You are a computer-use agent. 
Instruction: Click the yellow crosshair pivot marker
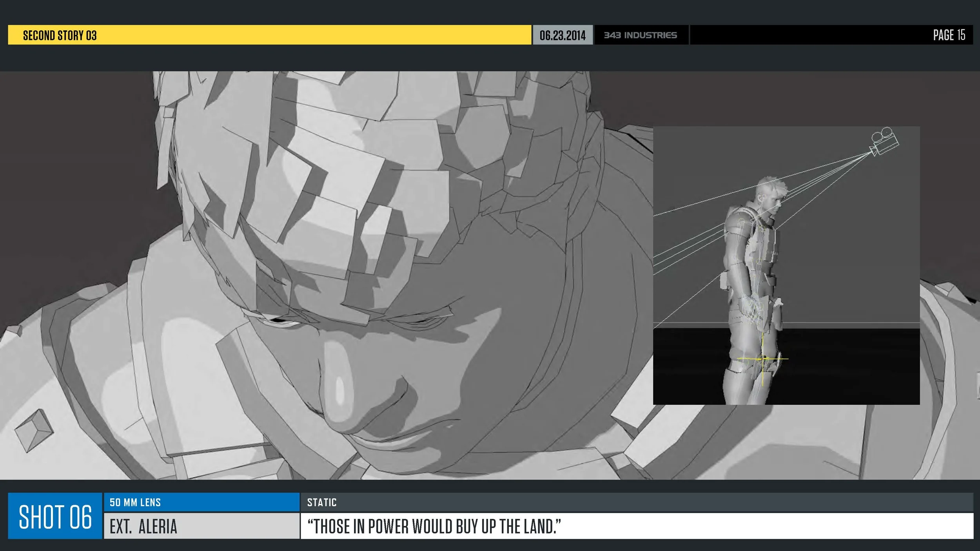tap(763, 359)
